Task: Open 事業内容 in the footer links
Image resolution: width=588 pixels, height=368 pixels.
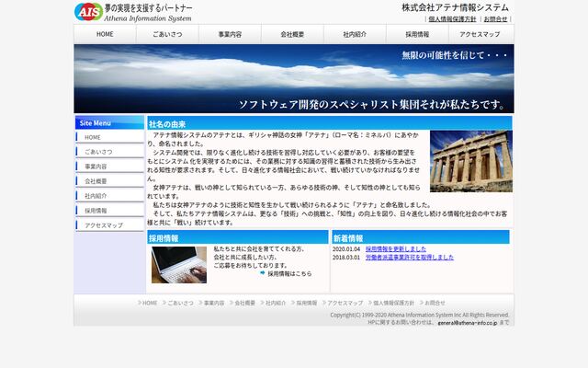Action: [x=214, y=303]
